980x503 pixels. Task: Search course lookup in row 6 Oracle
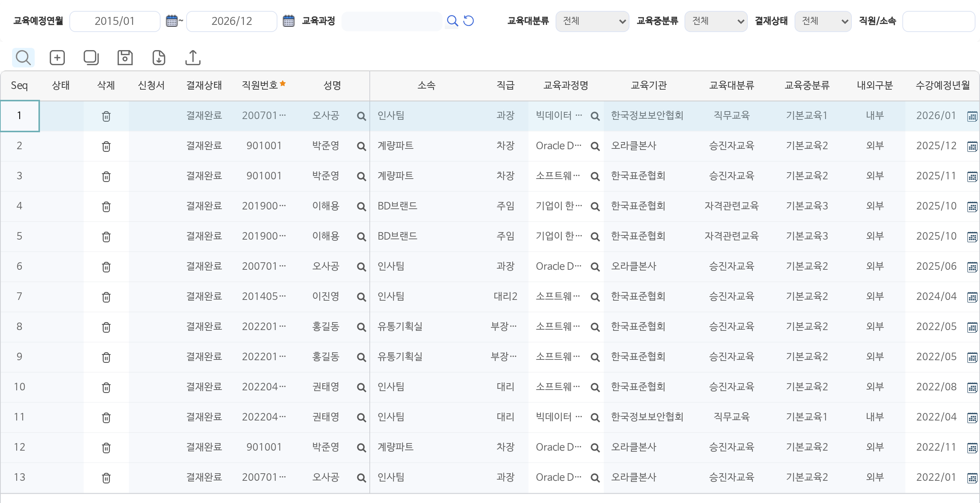pyautogui.click(x=595, y=267)
